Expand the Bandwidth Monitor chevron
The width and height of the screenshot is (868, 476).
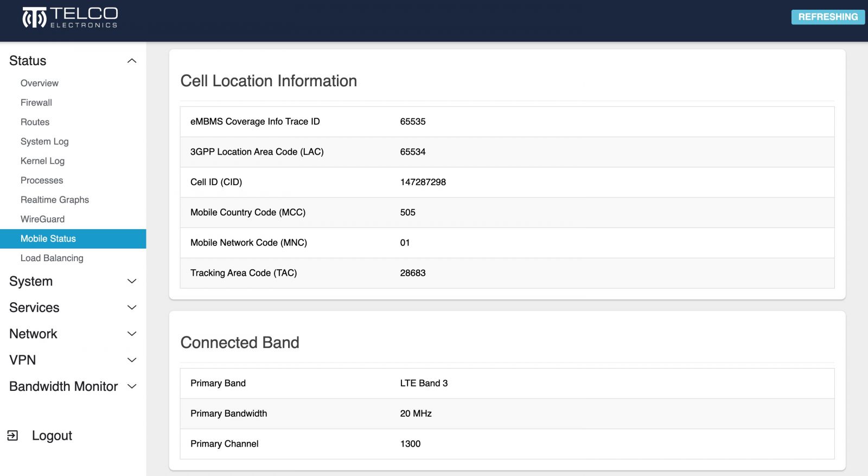tap(131, 386)
